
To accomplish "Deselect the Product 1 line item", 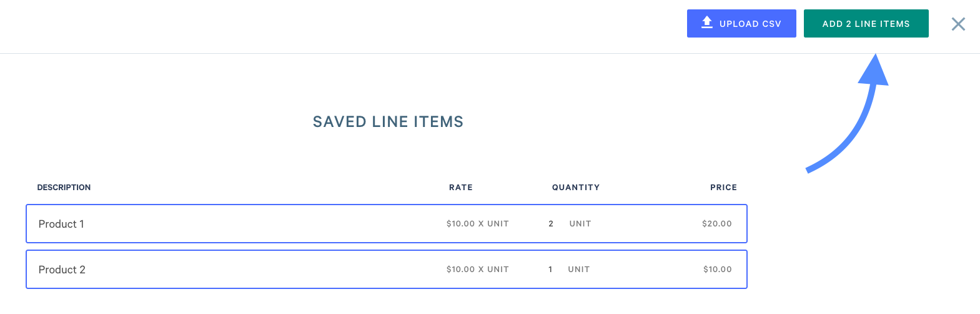I will pyautogui.click(x=387, y=223).
